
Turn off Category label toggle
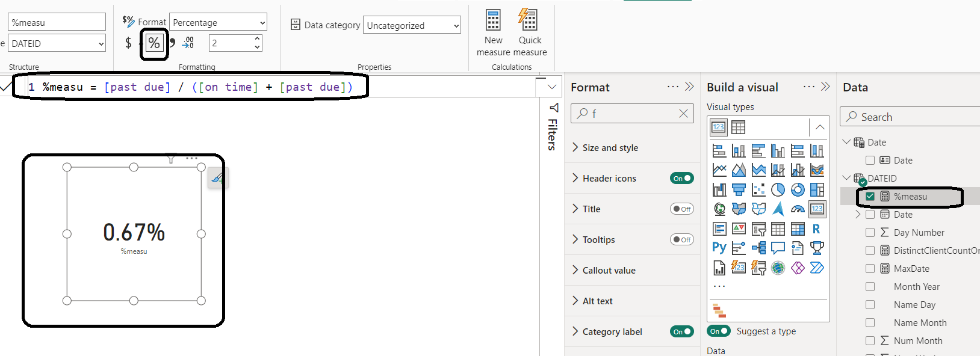tap(682, 331)
